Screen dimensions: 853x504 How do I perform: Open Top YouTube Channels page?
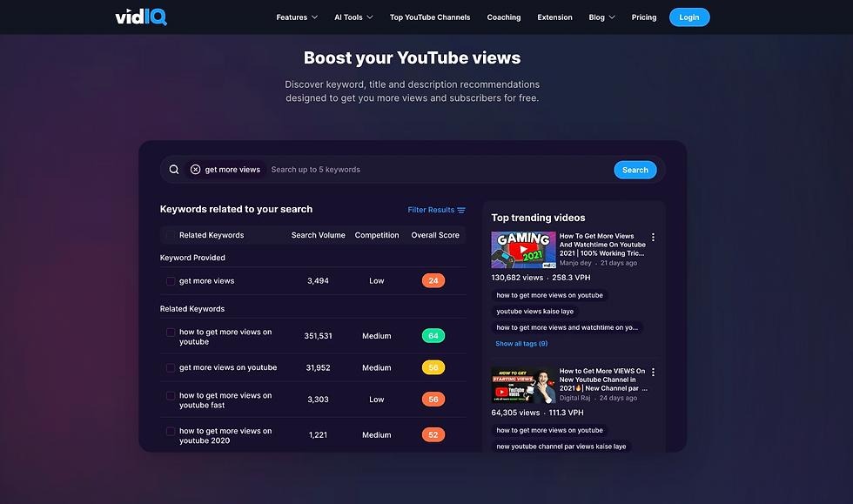(x=430, y=17)
